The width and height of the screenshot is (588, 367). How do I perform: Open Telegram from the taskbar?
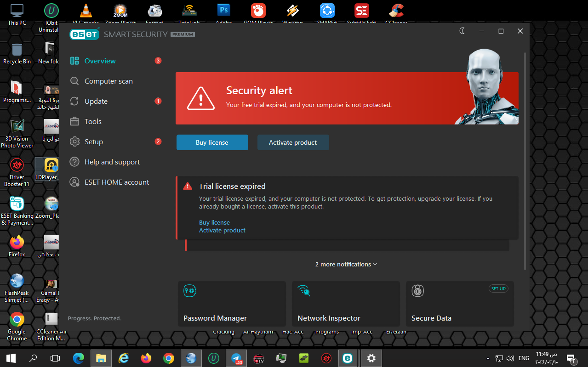click(236, 358)
